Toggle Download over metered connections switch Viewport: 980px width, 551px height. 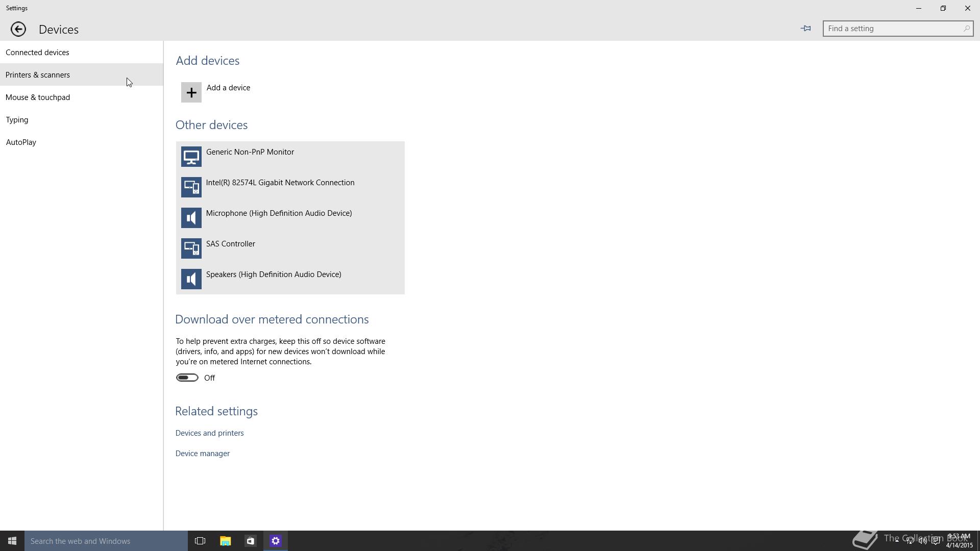[187, 378]
